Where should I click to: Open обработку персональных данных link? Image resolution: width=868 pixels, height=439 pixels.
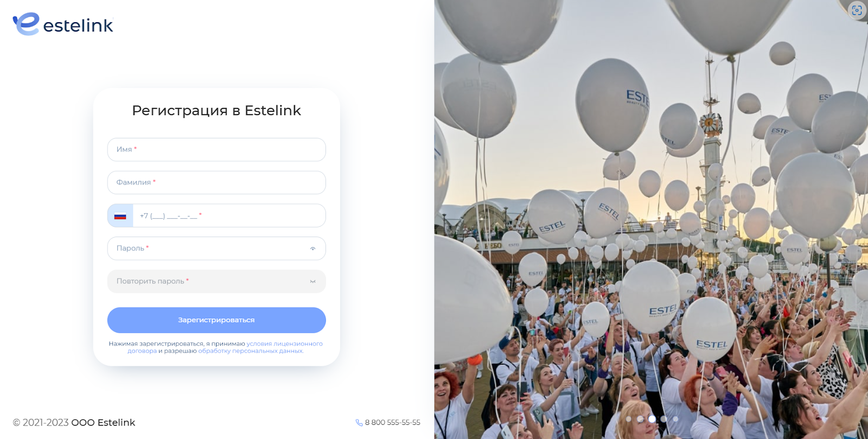[x=251, y=351]
